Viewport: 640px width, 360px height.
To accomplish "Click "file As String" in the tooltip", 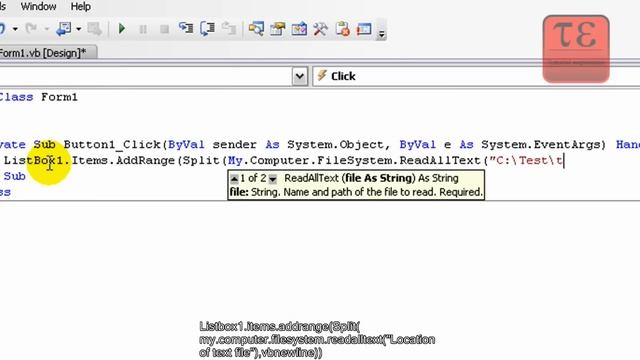I will click(x=378, y=178).
